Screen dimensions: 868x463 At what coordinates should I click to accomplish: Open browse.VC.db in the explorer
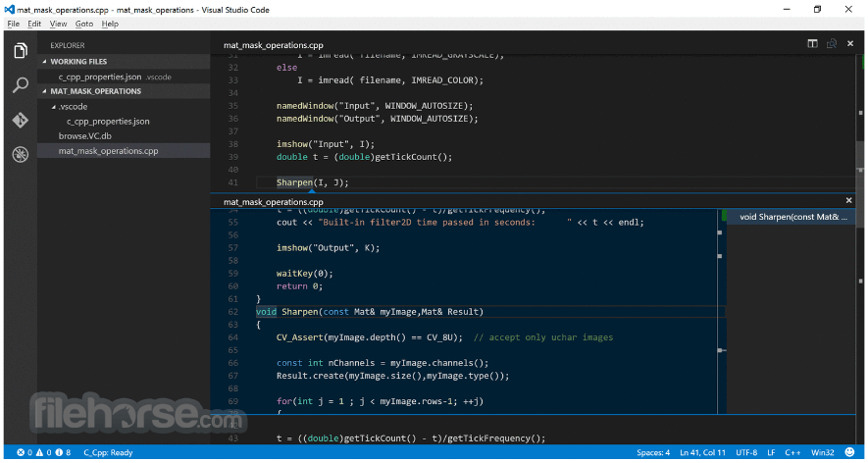pyautogui.click(x=124, y=135)
